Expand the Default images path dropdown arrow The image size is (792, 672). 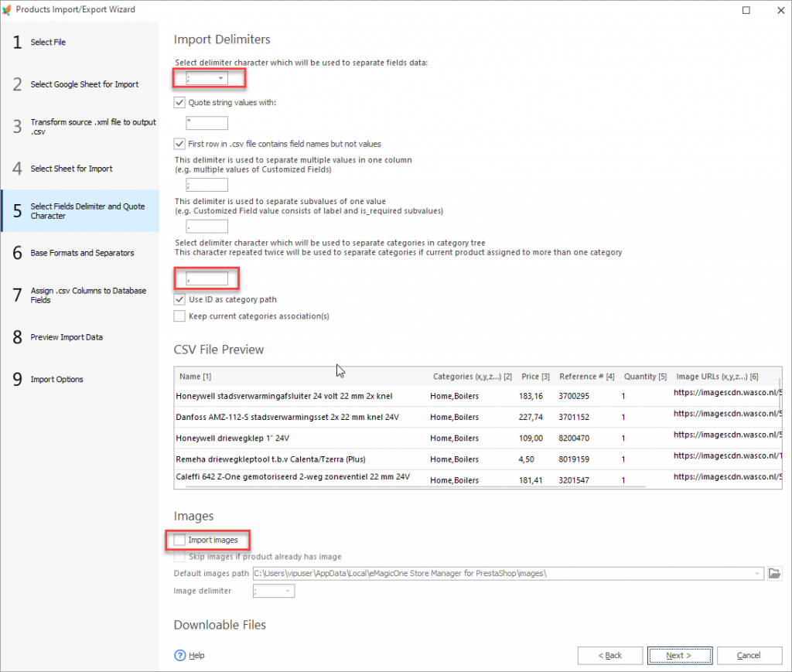[758, 573]
